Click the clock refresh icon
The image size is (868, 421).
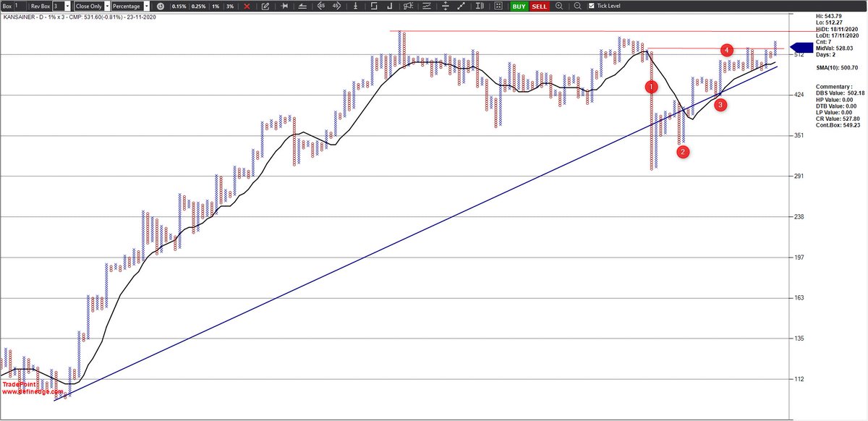[161, 6]
